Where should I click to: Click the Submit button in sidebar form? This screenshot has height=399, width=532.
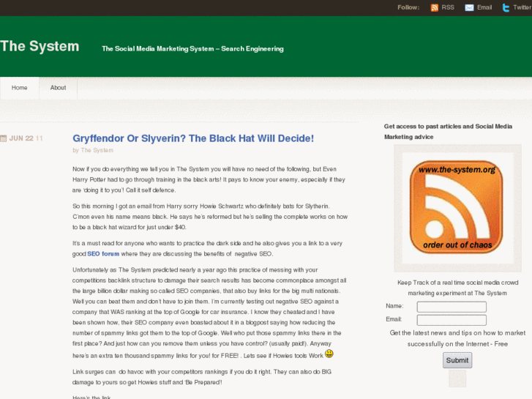pyautogui.click(x=457, y=360)
